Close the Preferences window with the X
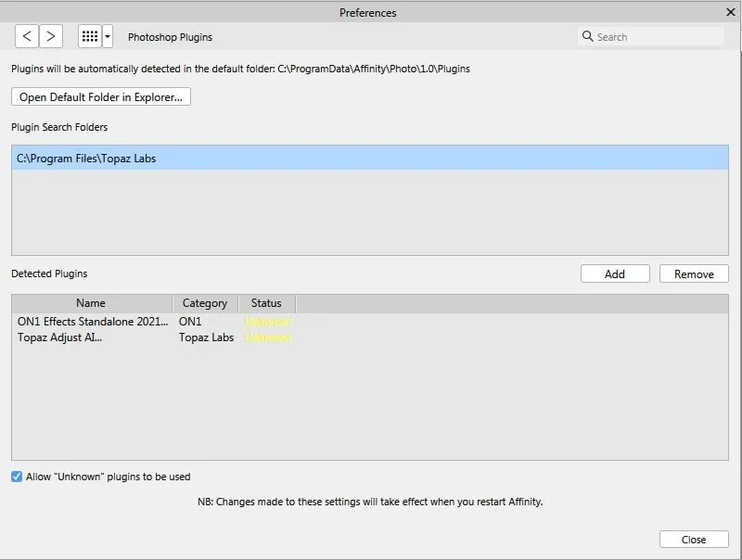Screen dimensions: 742x560 [732, 12]
